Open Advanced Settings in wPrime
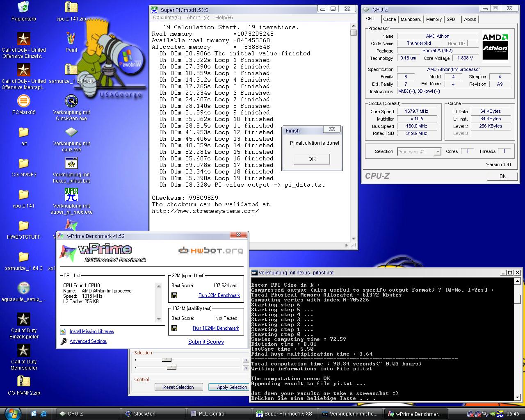 (88, 341)
